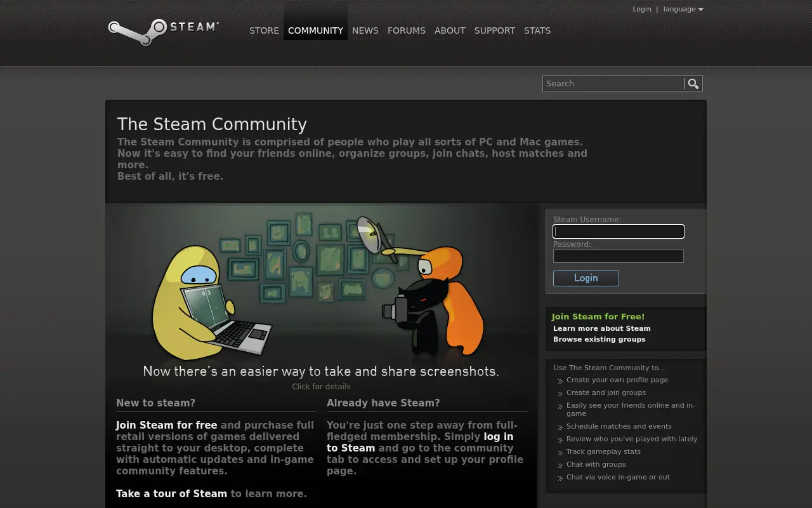This screenshot has width=812, height=508.
Task: Click 'Create and join groups' text
Action: (x=606, y=392)
